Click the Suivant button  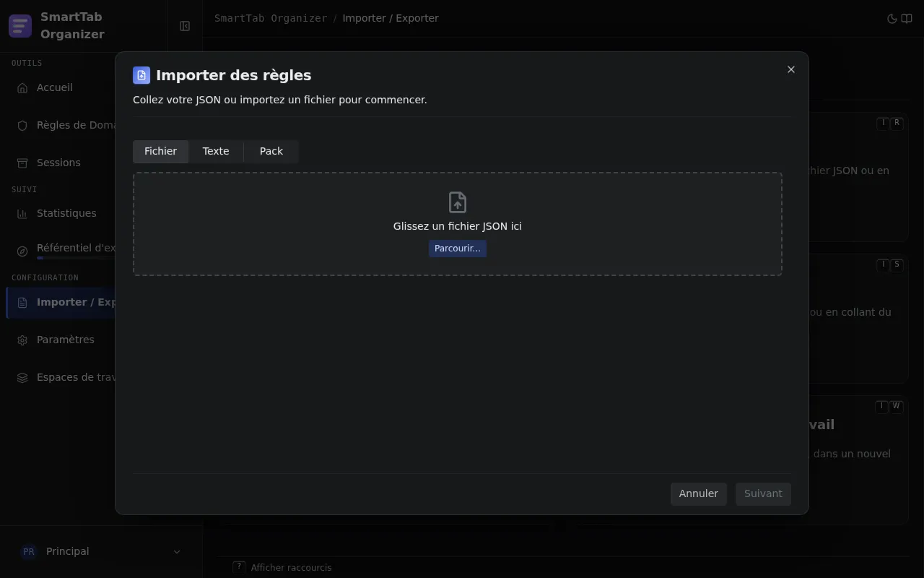pos(763,494)
